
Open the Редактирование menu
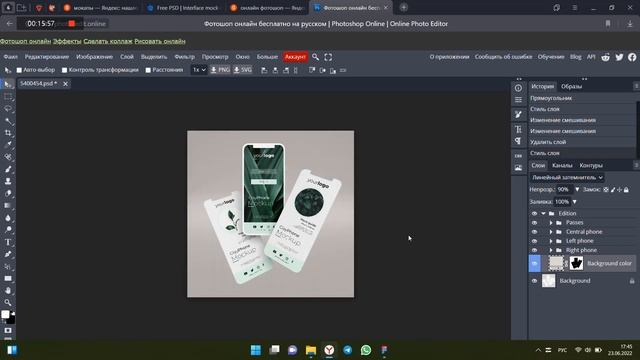[47, 57]
